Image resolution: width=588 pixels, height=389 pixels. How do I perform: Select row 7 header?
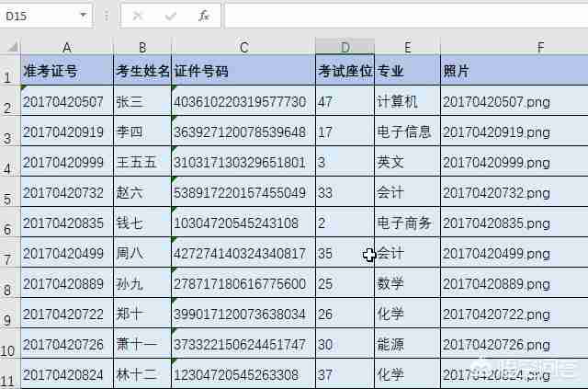click(x=10, y=254)
